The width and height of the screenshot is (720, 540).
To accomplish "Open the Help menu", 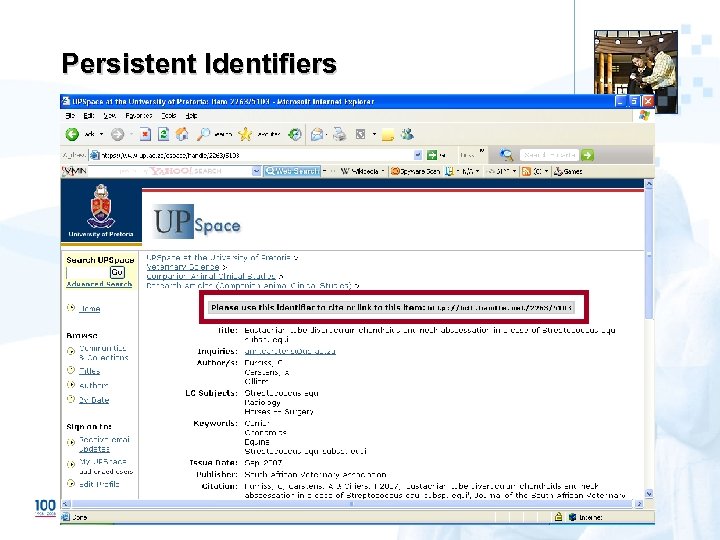I will [x=191, y=116].
